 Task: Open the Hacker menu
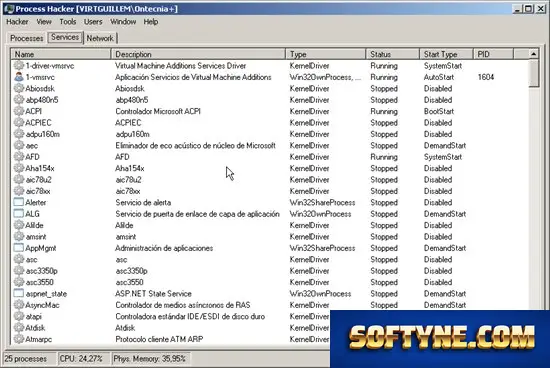pos(17,22)
